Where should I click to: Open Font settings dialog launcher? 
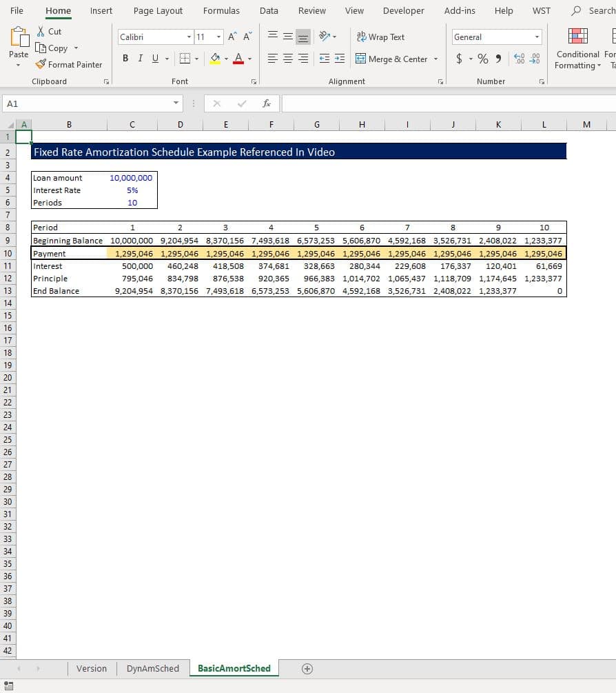pyautogui.click(x=254, y=82)
